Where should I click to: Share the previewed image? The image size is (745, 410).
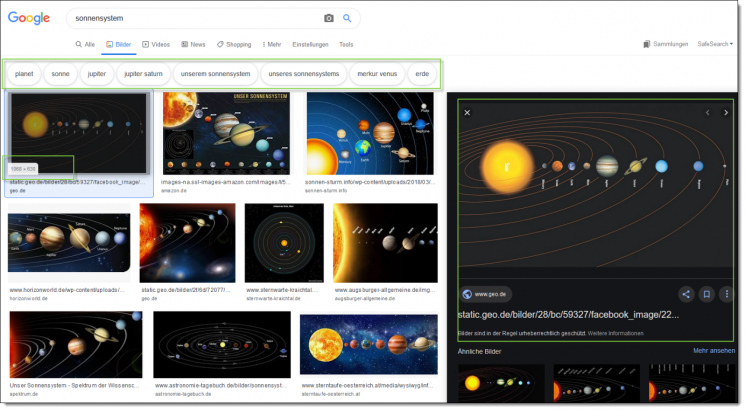point(686,294)
